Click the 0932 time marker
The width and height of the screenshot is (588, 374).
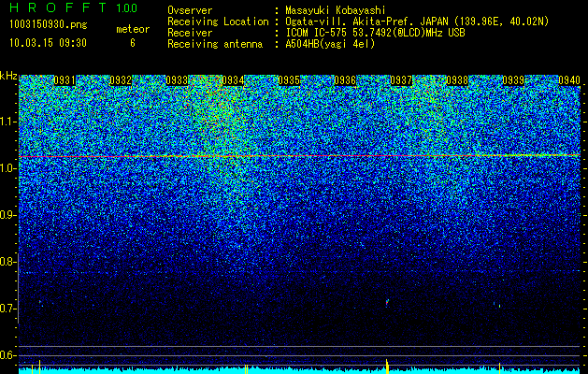point(121,80)
